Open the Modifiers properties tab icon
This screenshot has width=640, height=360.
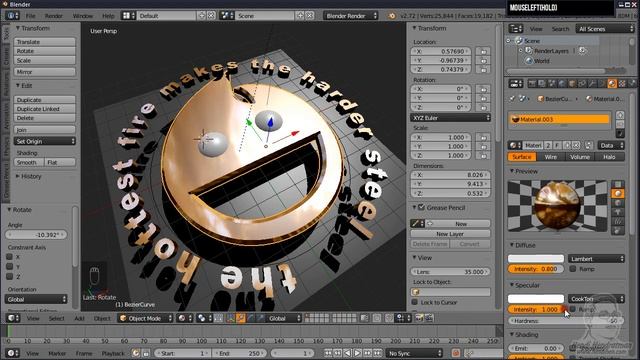[x=592, y=84]
